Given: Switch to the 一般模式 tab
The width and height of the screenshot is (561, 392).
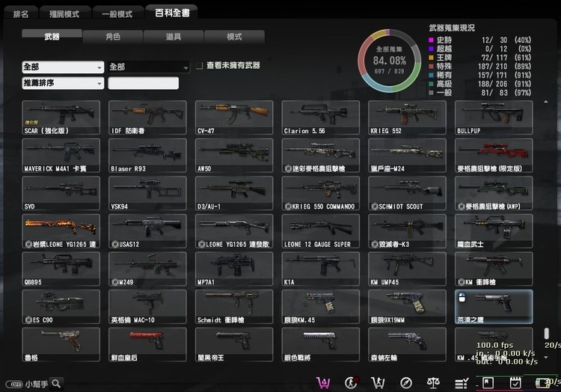Looking at the screenshot, I should click(x=117, y=13).
